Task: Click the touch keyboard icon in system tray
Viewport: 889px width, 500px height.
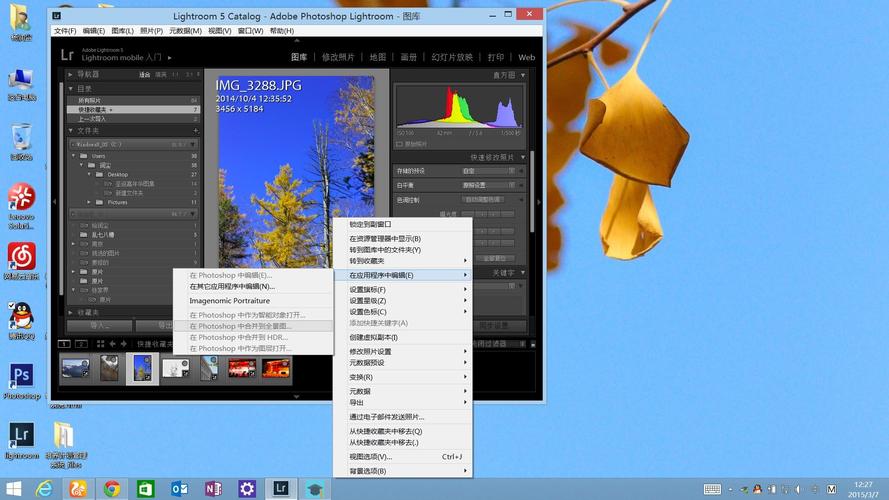Action: tap(712, 489)
